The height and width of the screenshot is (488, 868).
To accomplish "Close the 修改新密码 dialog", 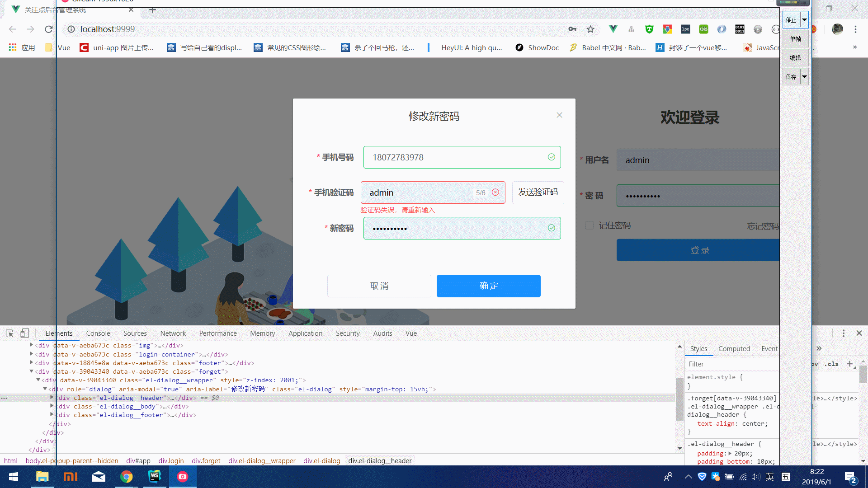I will [x=559, y=115].
